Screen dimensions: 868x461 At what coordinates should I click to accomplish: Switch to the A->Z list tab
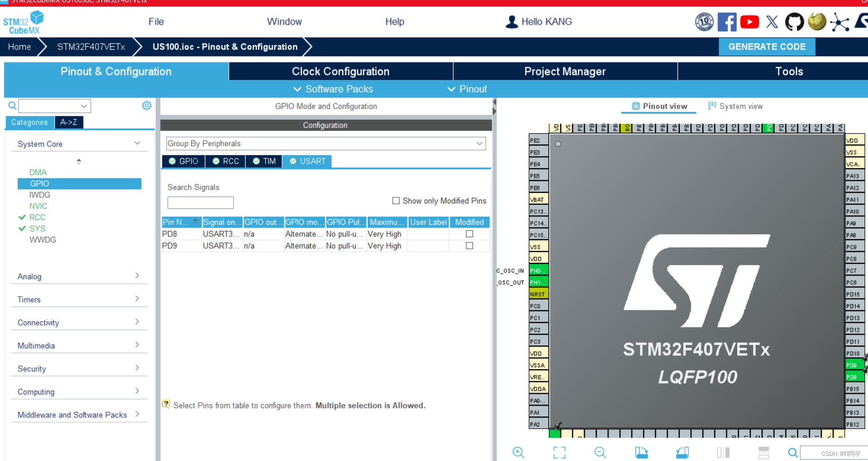click(x=69, y=122)
